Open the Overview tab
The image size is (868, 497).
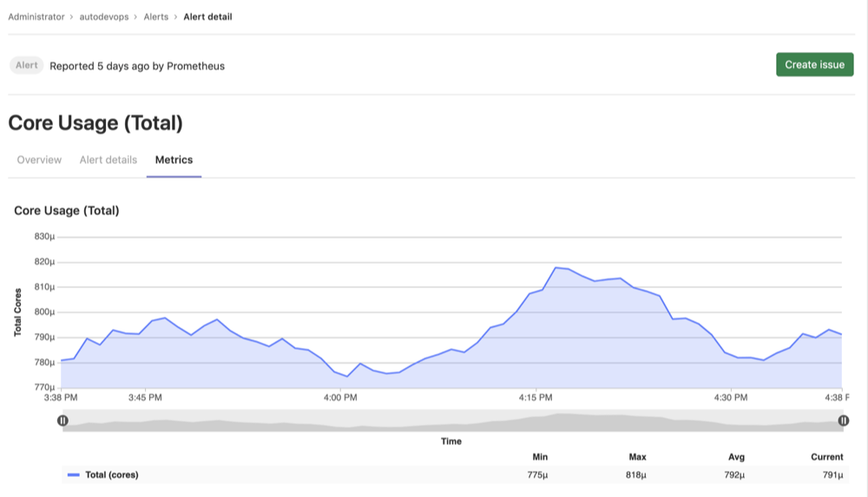pyautogui.click(x=39, y=160)
